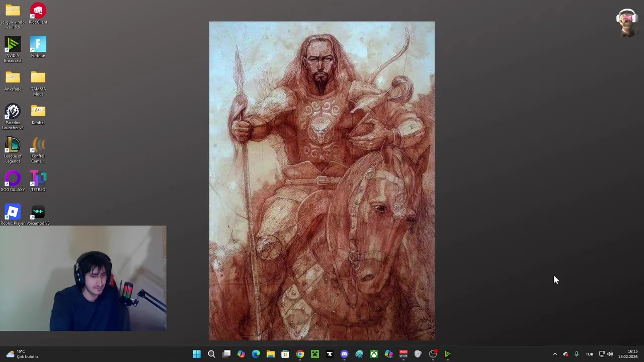Click the green NVIDIA Broadcast taskbar icon
This screenshot has height=362, width=644.
[447, 354]
